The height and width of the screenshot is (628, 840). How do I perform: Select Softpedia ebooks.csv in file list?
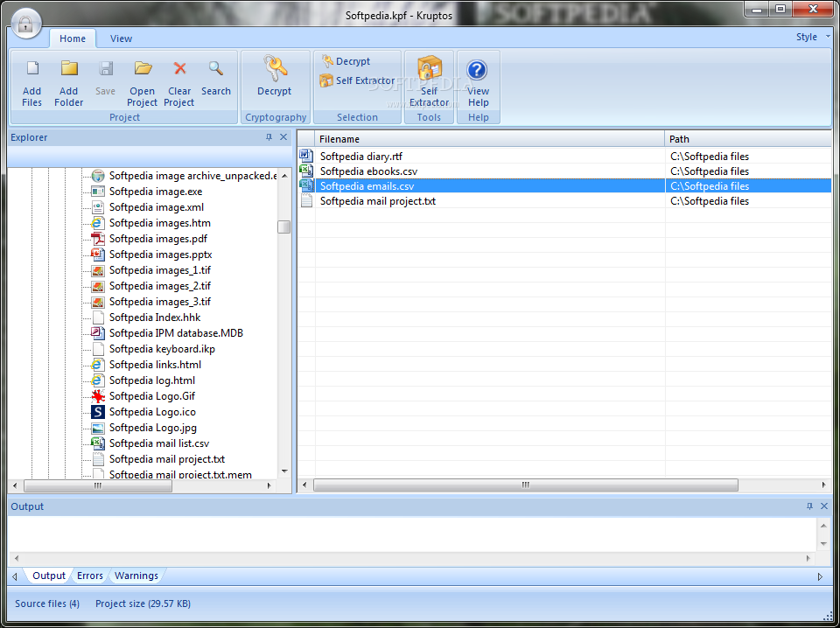pyautogui.click(x=368, y=171)
